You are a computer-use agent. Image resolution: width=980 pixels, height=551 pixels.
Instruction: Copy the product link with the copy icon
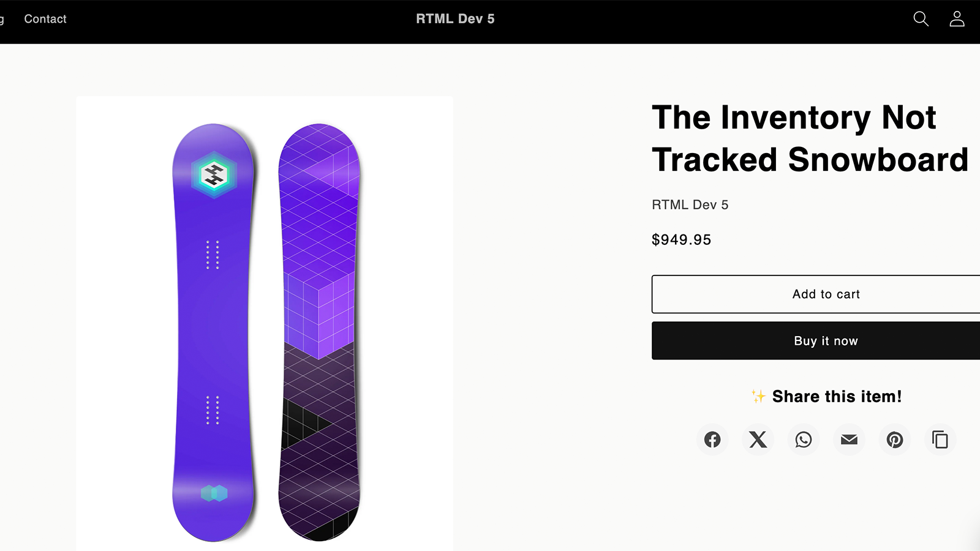[x=940, y=440]
